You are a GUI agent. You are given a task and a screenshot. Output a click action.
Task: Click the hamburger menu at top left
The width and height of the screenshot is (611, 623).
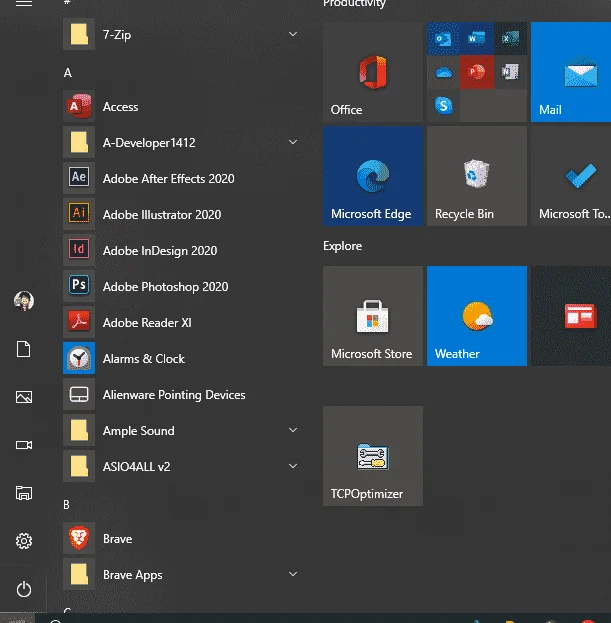pyautogui.click(x=24, y=3)
